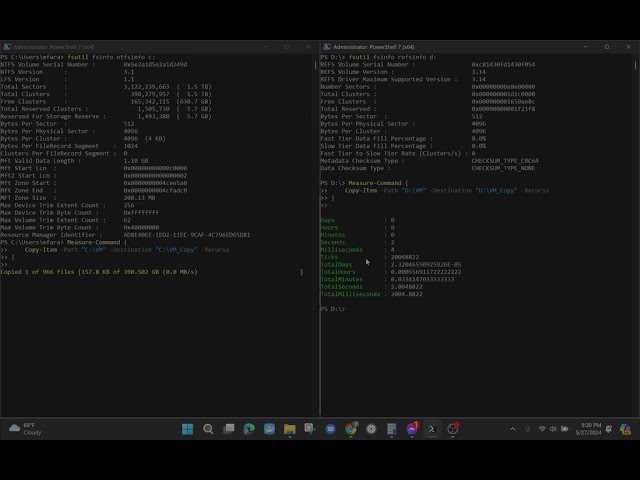Click the microphone tray icon
The width and height of the screenshot is (640, 480).
[x=527, y=429]
